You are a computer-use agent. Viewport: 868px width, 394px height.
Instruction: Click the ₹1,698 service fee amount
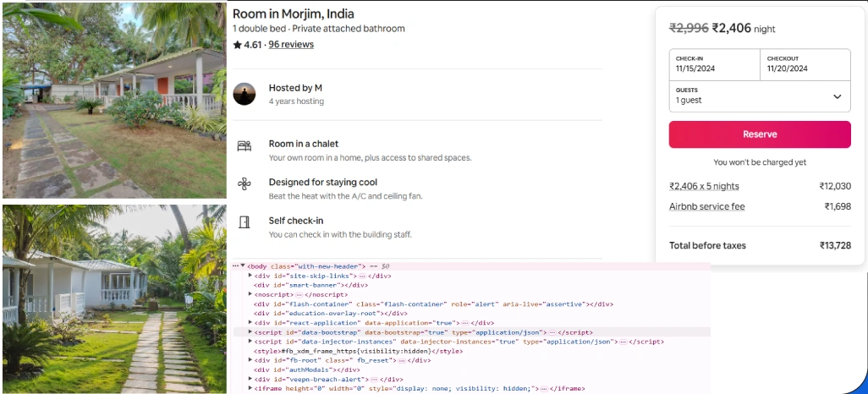tap(838, 207)
